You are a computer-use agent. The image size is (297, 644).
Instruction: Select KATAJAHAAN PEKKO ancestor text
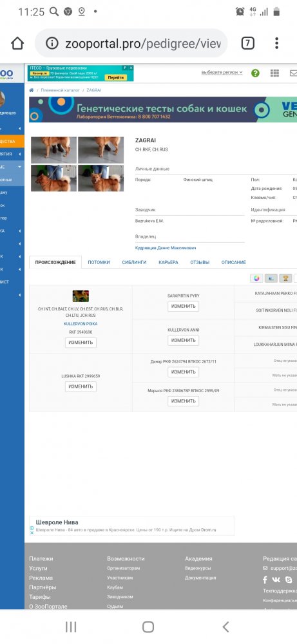pyautogui.click(x=276, y=294)
